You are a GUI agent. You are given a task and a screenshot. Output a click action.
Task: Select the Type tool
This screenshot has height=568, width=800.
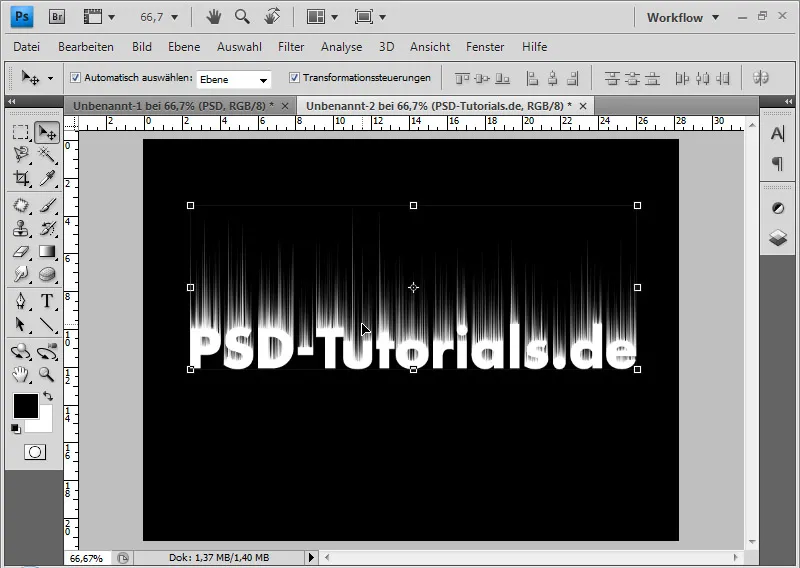pyautogui.click(x=47, y=301)
